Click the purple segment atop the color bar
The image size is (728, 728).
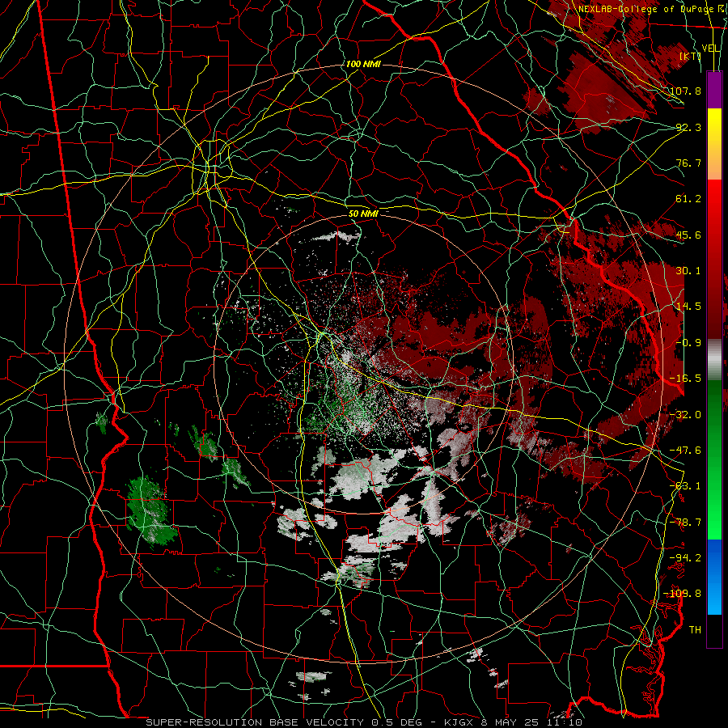(x=714, y=90)
